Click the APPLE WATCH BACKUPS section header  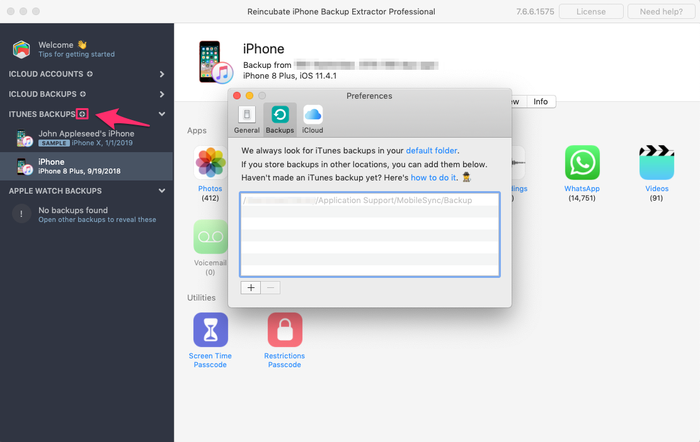click(x=55, y=191)
